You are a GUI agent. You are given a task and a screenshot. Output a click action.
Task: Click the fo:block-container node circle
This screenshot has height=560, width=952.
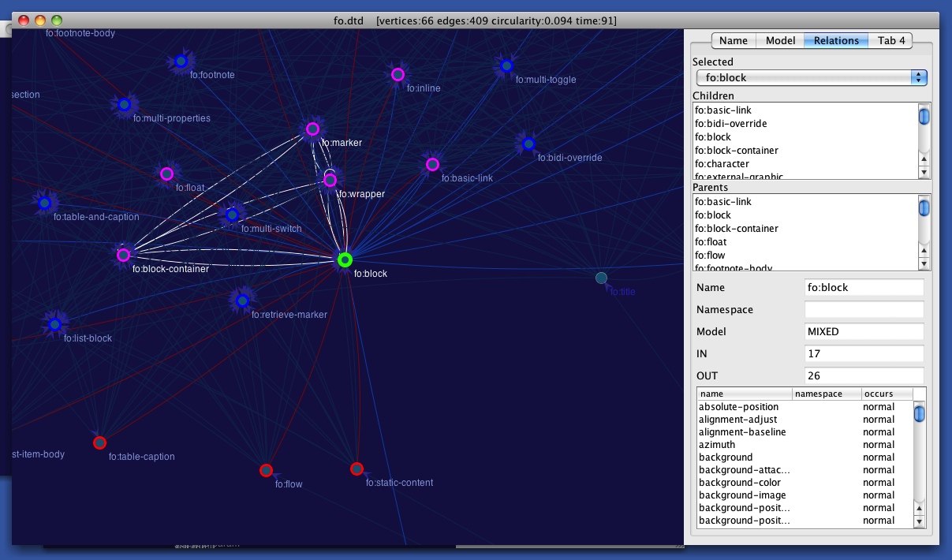coord(123,255)
